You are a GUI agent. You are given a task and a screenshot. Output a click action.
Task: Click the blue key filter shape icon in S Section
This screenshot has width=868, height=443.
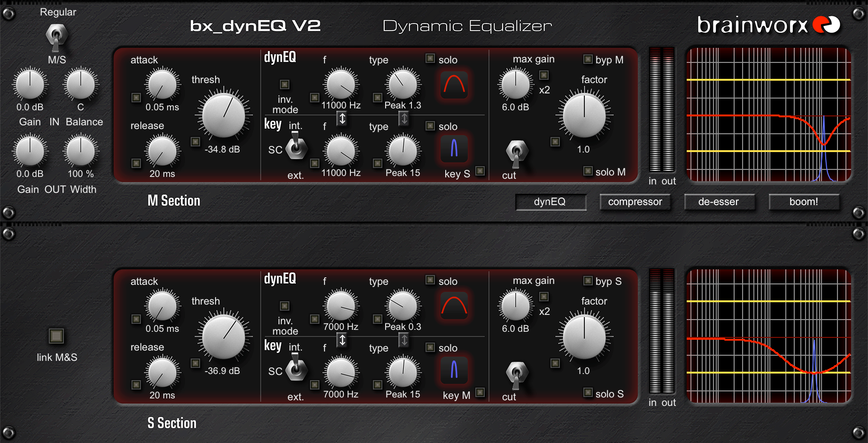454,370
